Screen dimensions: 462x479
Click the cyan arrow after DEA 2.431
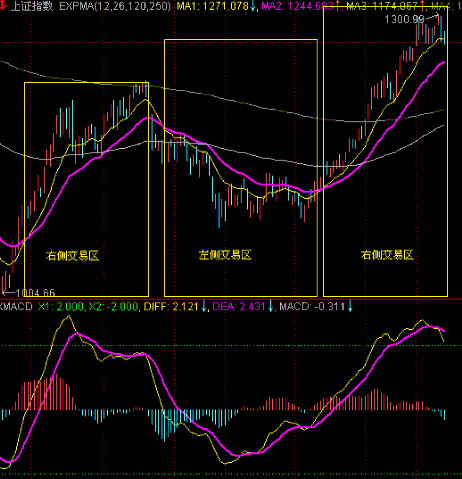tap(271, 306)
